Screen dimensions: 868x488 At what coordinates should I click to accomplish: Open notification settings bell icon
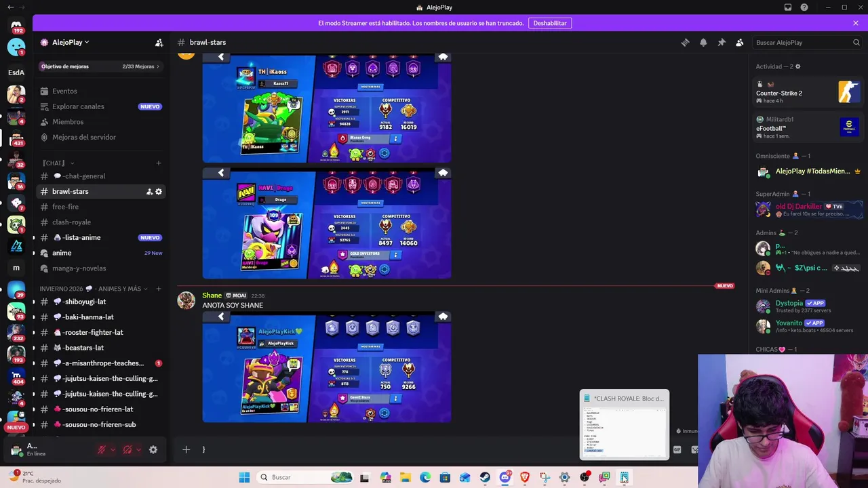pos(703,42)
